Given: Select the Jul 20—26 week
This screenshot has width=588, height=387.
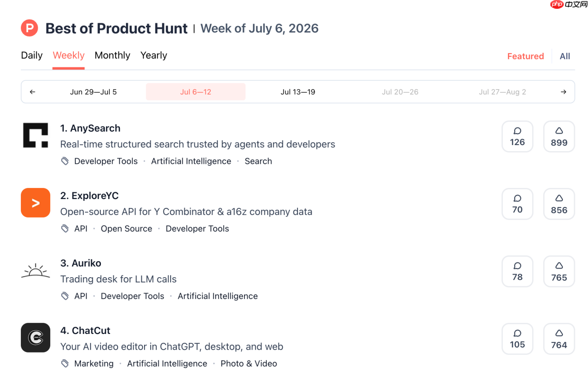Looking at the screenshot, I should [x=400, y=92].
